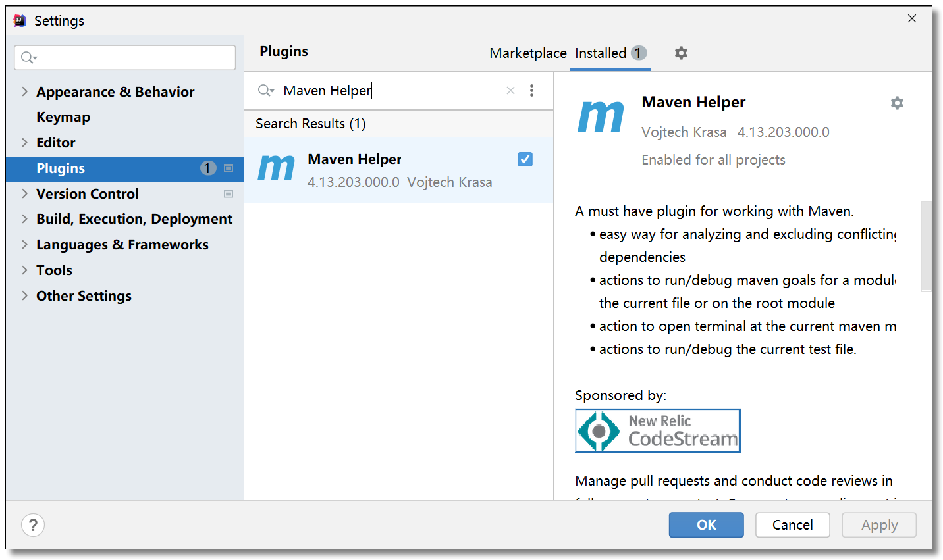Expand Appearance & Behavior

[x=24, y=91]
